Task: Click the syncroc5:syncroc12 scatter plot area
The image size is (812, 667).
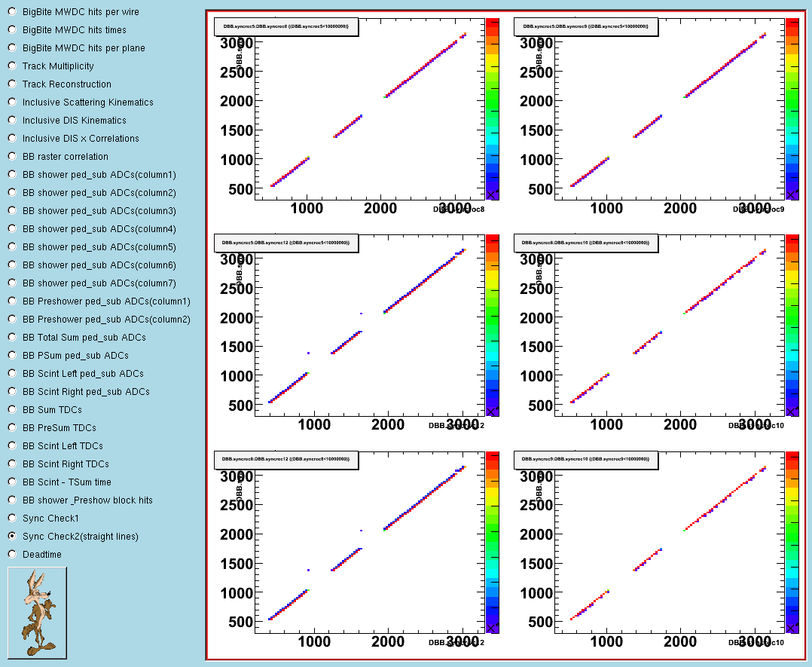Action: 371,326
